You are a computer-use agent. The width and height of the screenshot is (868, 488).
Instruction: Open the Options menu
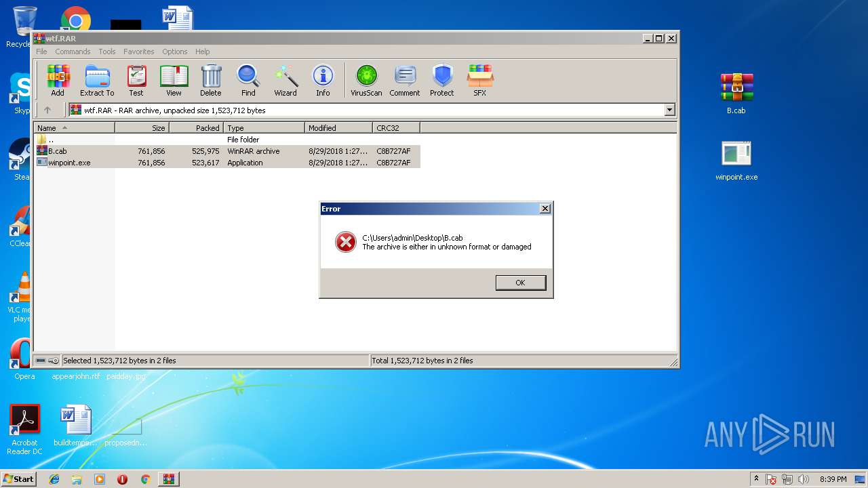[x=175, y=52]
